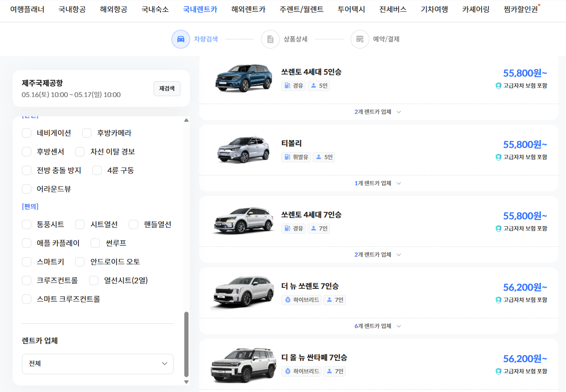The height and width of the screenshot is (392, 566).
Task: Tick the 애플 카플레이 checkbox
Action: click(x=27, y=243)
